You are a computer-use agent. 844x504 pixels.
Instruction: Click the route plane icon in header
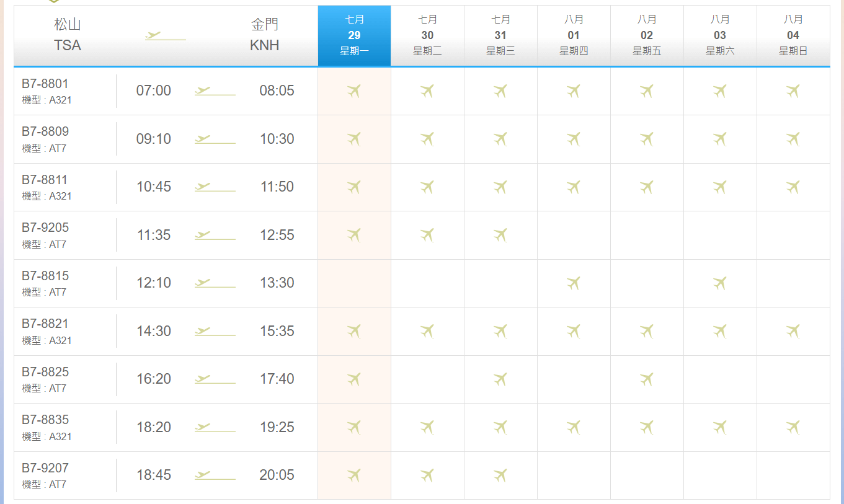pos(165,36)
